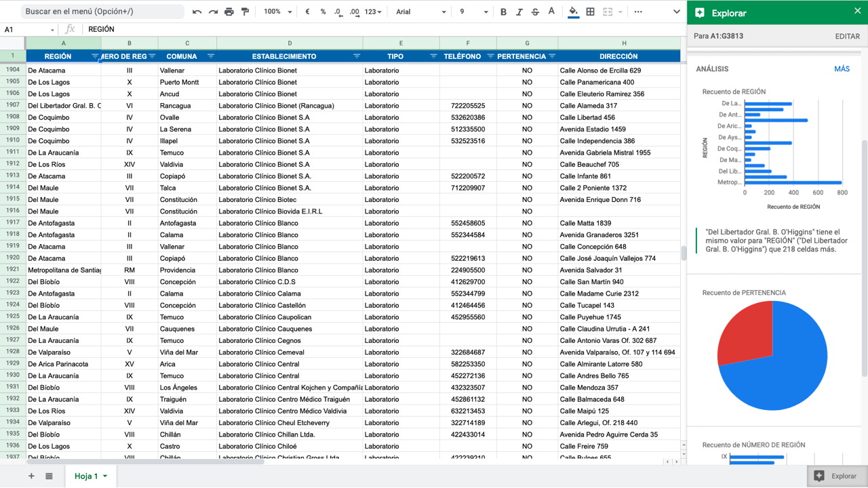Open the cell borders tool

click(x=591, y=12)
